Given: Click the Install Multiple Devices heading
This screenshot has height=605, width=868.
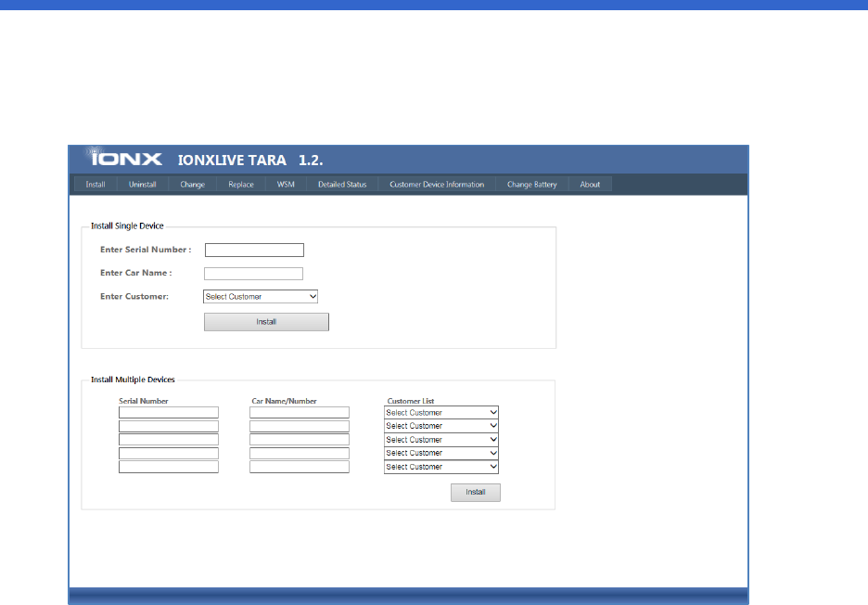Looking at the screenshot, I should point(133,380).
